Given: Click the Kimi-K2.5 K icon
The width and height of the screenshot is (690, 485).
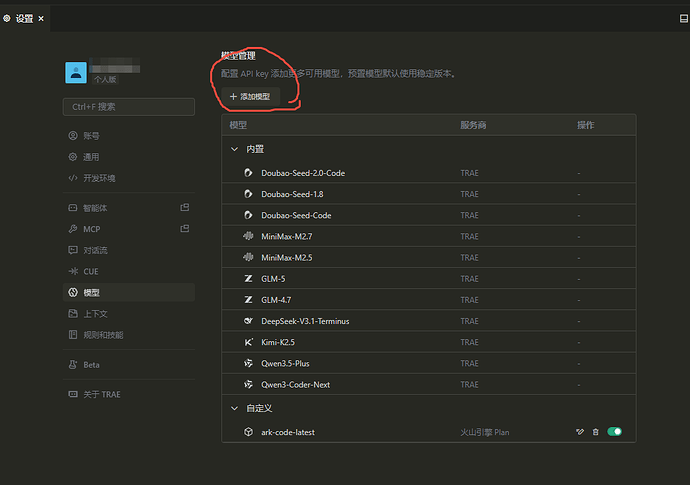Looking at the screenshot, I should pos(248,342).
